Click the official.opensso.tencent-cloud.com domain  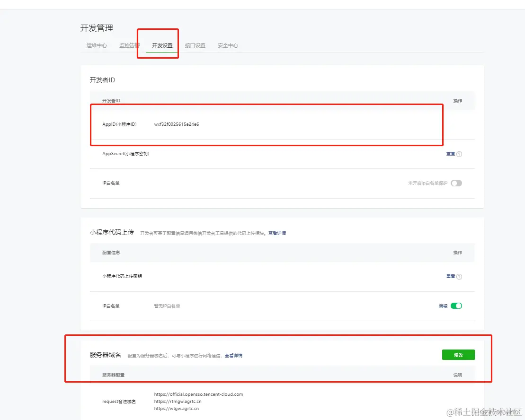[x=198, y=394]
